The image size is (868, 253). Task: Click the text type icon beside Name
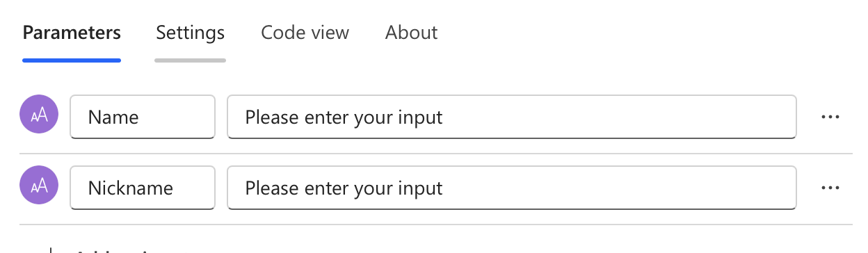pos(39,117)
